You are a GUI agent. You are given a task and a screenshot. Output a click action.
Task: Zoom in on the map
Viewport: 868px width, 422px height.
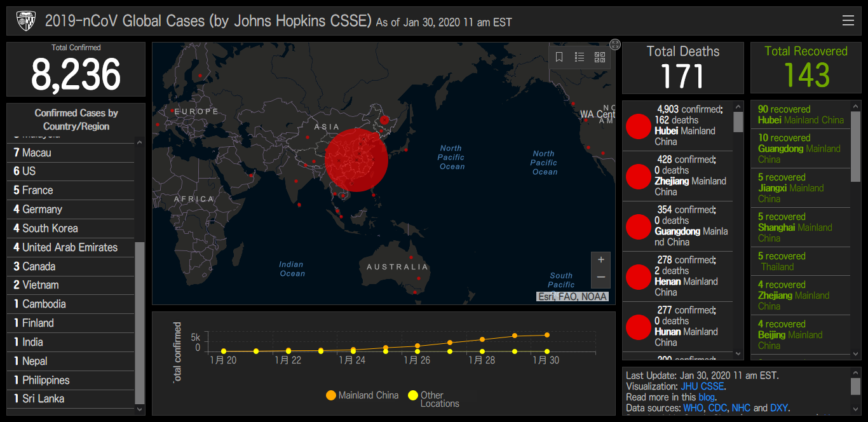600,260
